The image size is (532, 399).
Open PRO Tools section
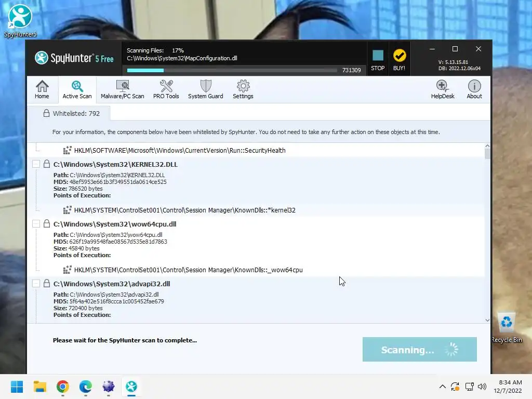(x=166, y=89)
